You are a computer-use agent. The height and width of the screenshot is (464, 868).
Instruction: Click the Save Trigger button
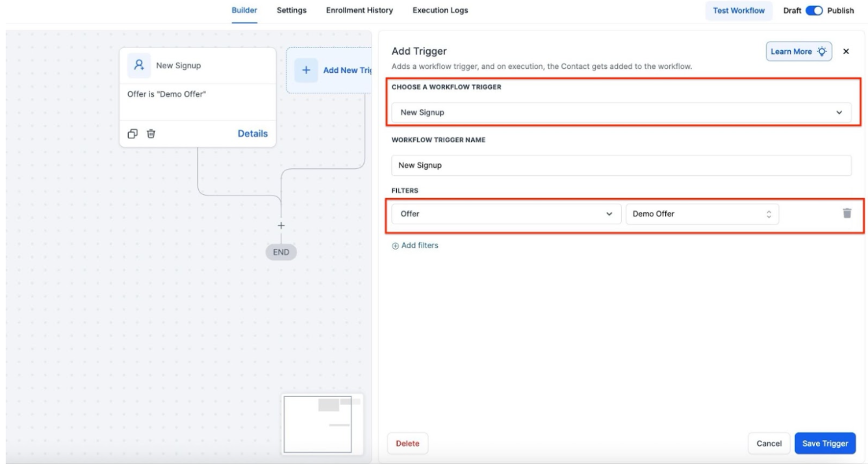pos(824,443)
